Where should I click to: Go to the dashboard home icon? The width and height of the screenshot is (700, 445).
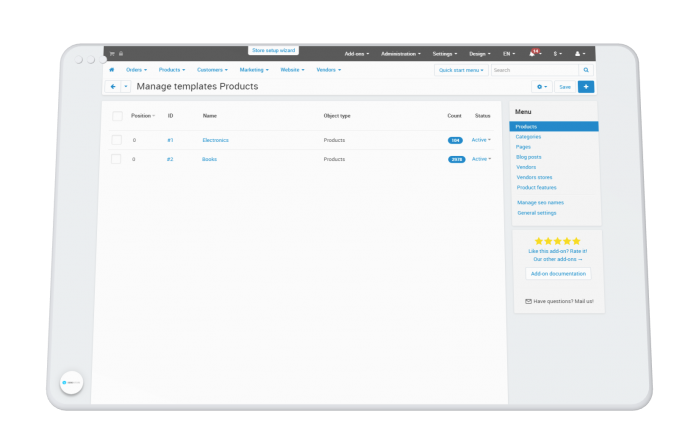point(112,70)
